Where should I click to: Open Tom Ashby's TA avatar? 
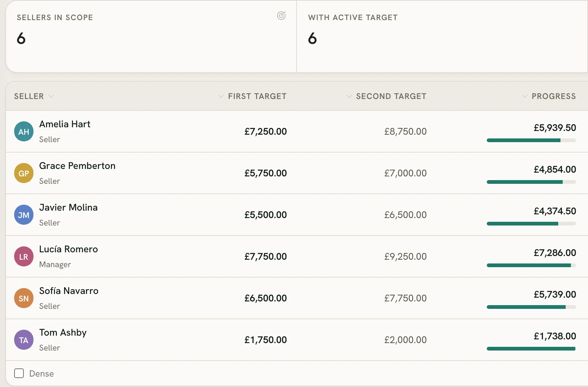(x=24, y=340)
